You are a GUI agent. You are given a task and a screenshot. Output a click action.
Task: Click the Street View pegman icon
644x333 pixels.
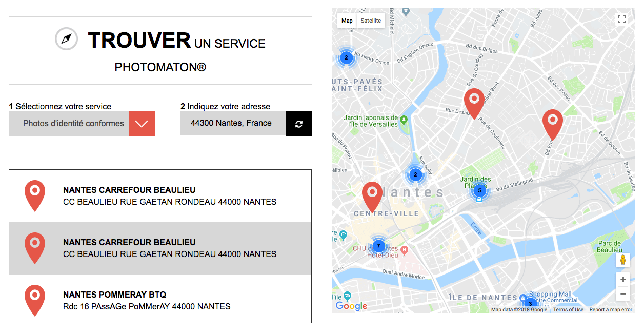click(623, 260)
